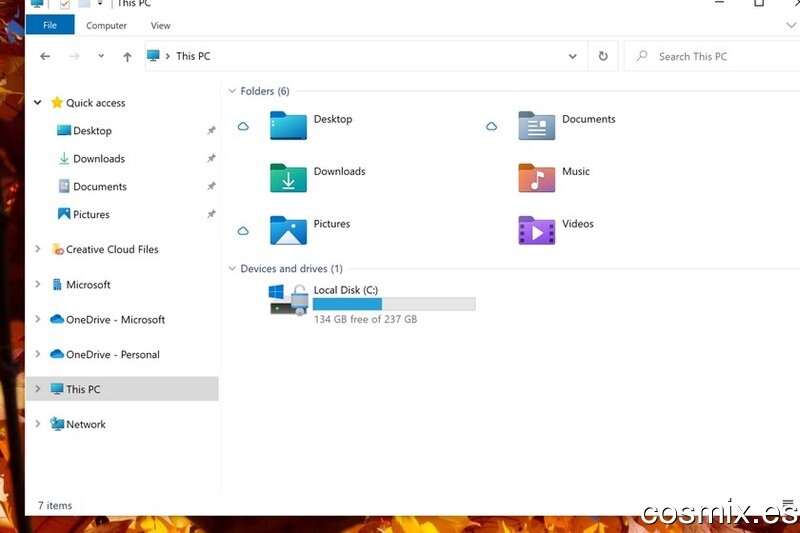Click the New folder icon in title bar
This screenshot has height=533, width=800.
pyautogui.click(x=84, y=4)
